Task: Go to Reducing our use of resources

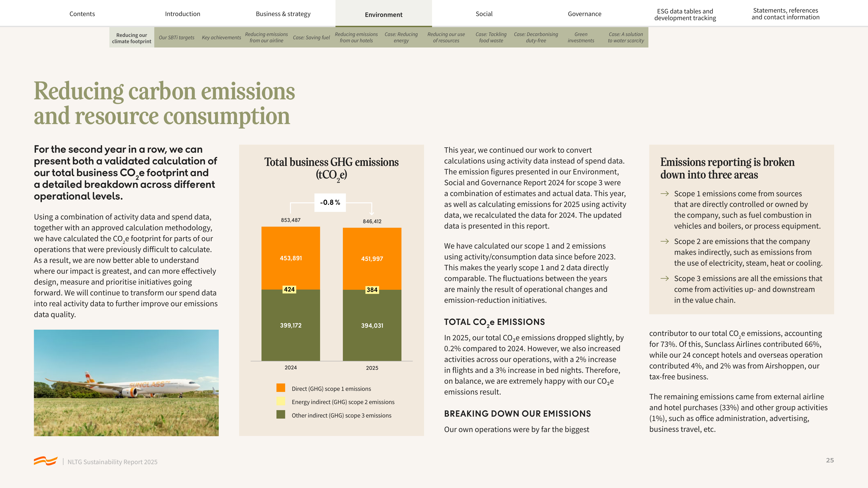Action: (x=446, y=37)
